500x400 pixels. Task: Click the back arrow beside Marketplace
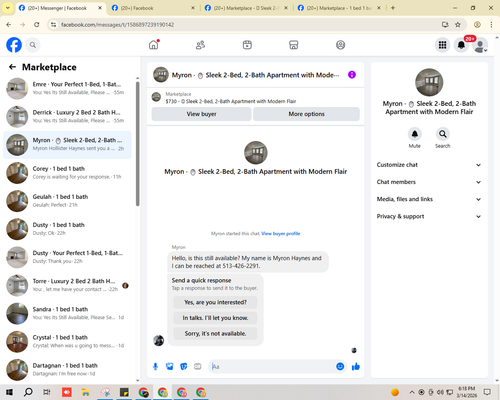pyautogui.click(x=12, y=67)
